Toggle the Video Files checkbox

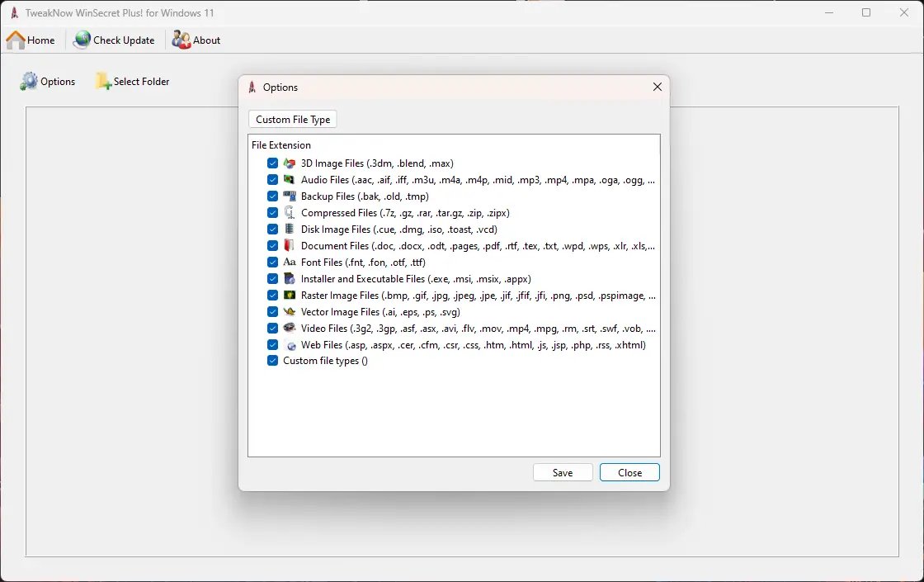[272, 329]
